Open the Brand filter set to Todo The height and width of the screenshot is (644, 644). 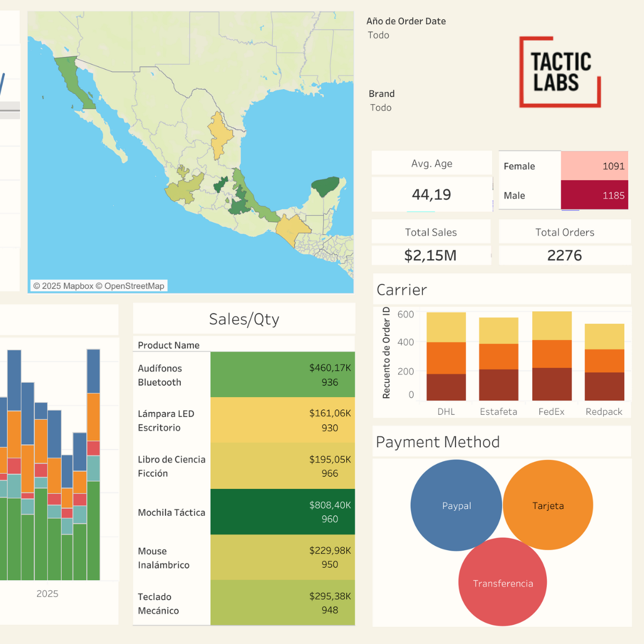pyautogui.click(x=380, y=108)
